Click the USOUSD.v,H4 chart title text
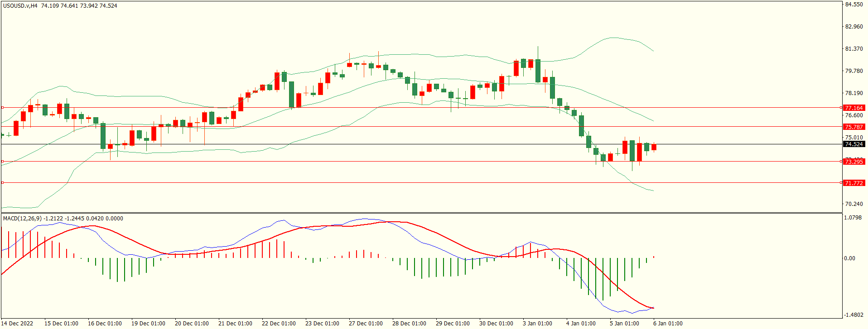868x329 pixels. coord(20,6)
